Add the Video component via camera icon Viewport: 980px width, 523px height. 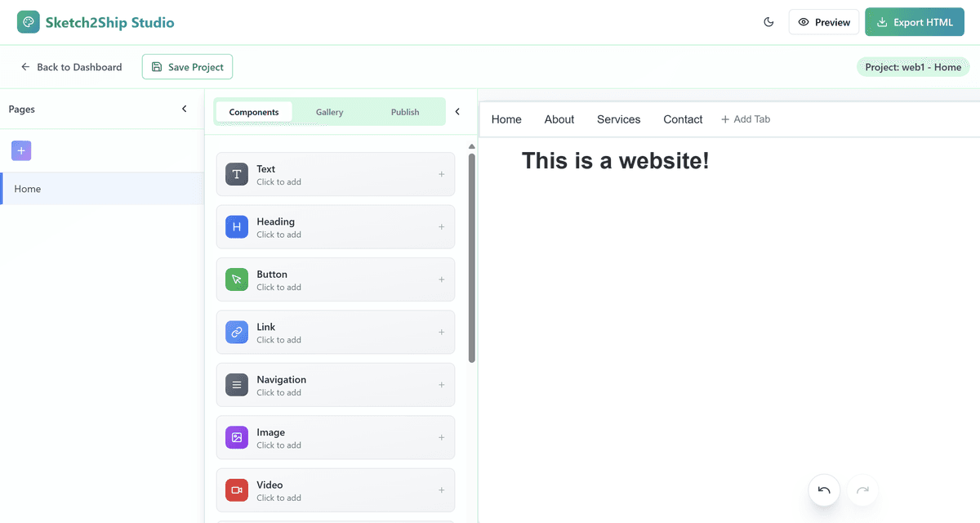pos(237,490)
